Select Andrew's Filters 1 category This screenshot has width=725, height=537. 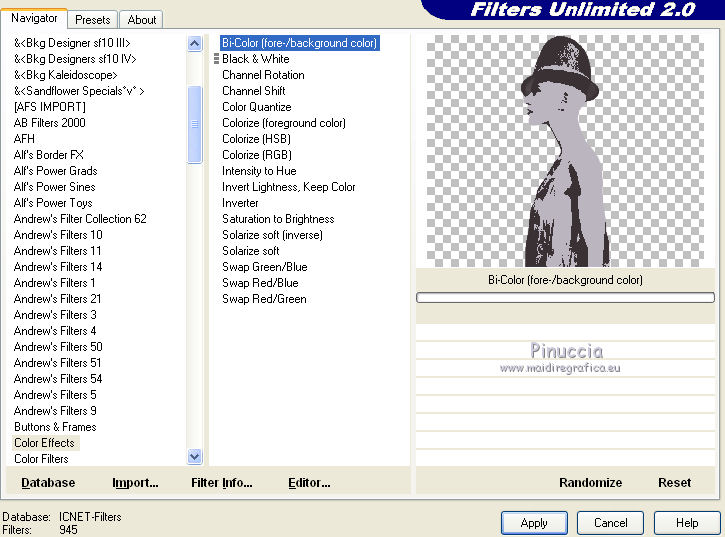(x=55, y=283)
